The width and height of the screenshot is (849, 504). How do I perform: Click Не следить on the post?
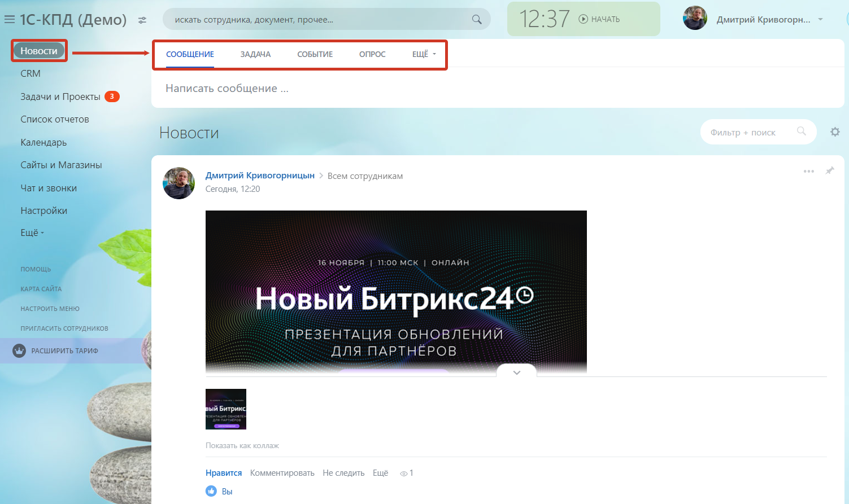pos(343,473)
